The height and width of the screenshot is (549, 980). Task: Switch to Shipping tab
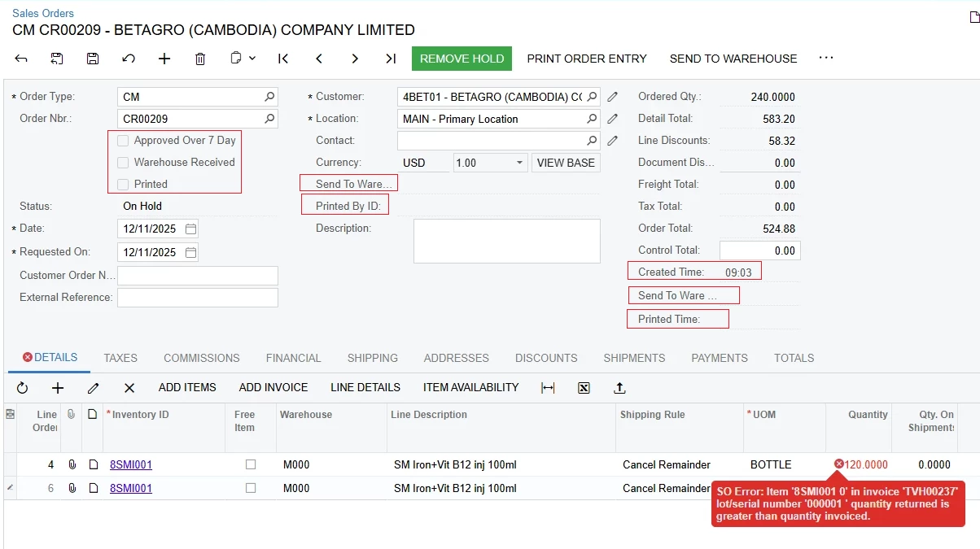[373, 358]
